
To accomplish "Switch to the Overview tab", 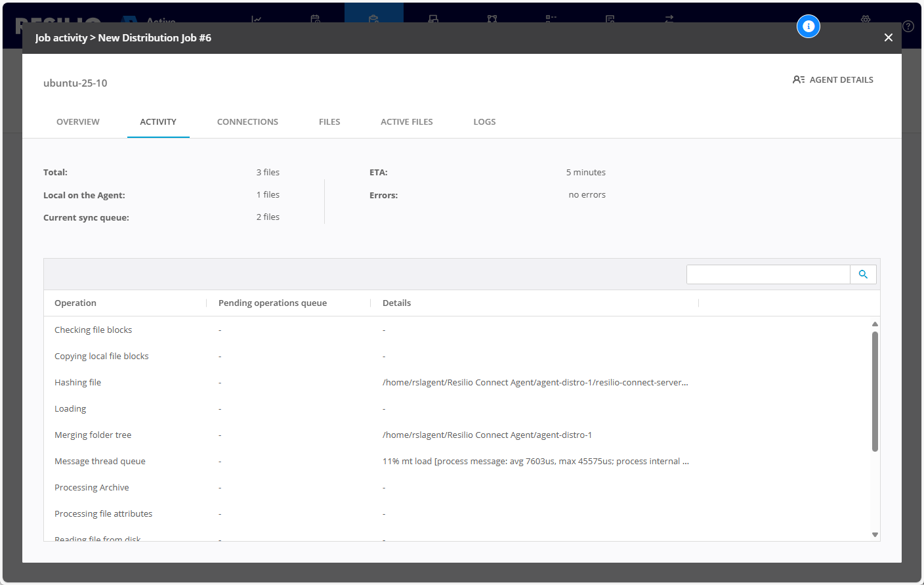I will tap(78, 121).
